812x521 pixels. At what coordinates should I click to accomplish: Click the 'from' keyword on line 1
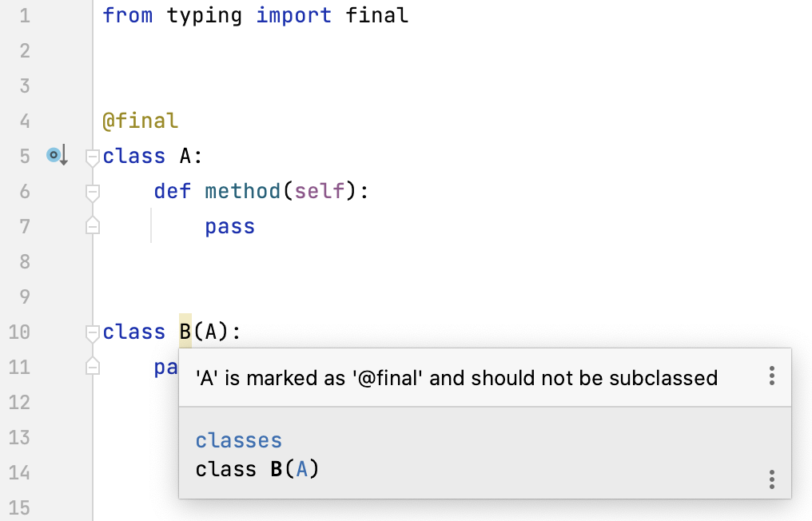pos(128,15)
